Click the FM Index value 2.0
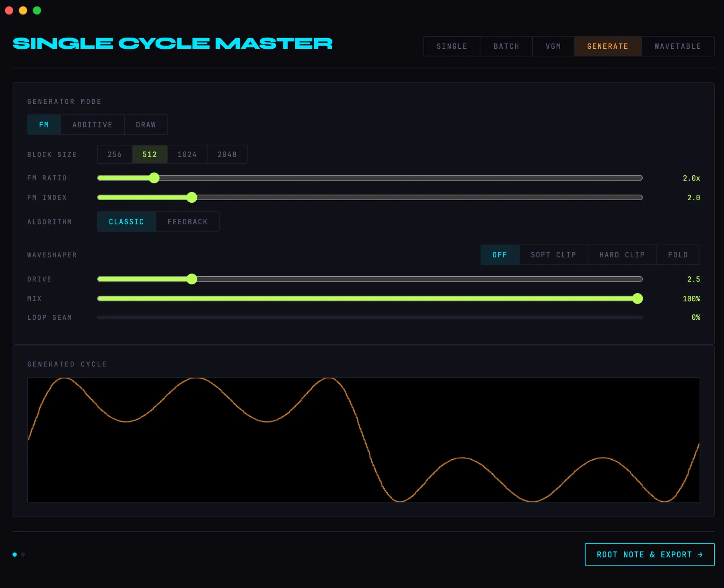Viewport: 724px width, 588px height. (x=694, y=197)
